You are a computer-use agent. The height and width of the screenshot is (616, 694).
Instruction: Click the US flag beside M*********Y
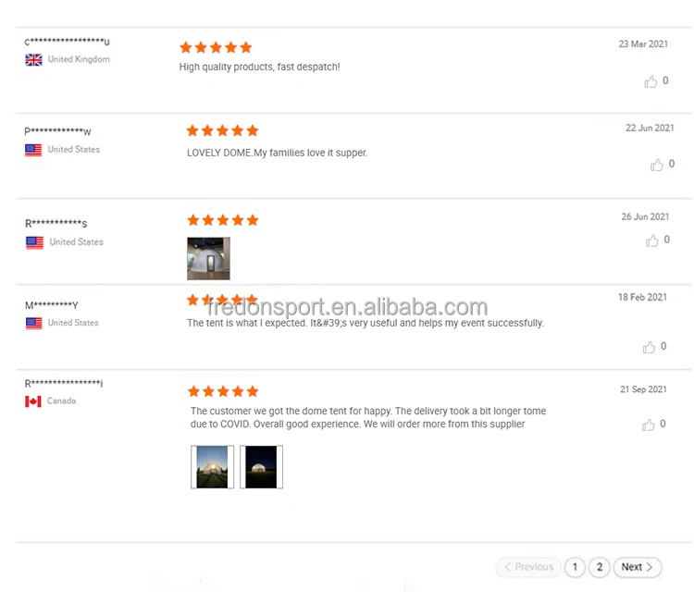pos(34,323)
